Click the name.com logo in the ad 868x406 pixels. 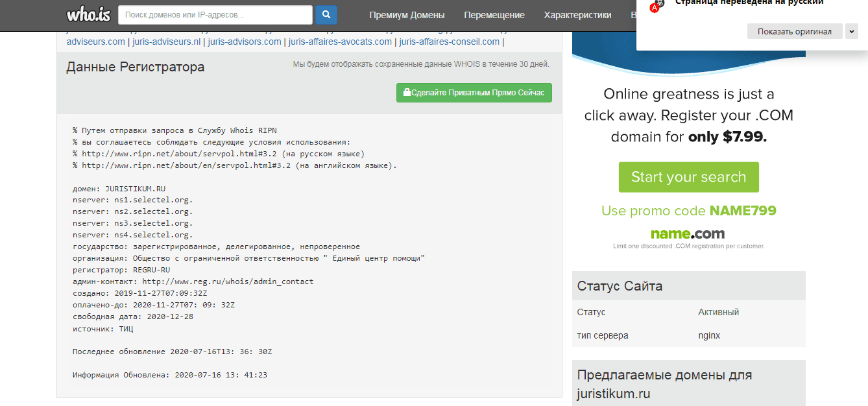point(688,234)
